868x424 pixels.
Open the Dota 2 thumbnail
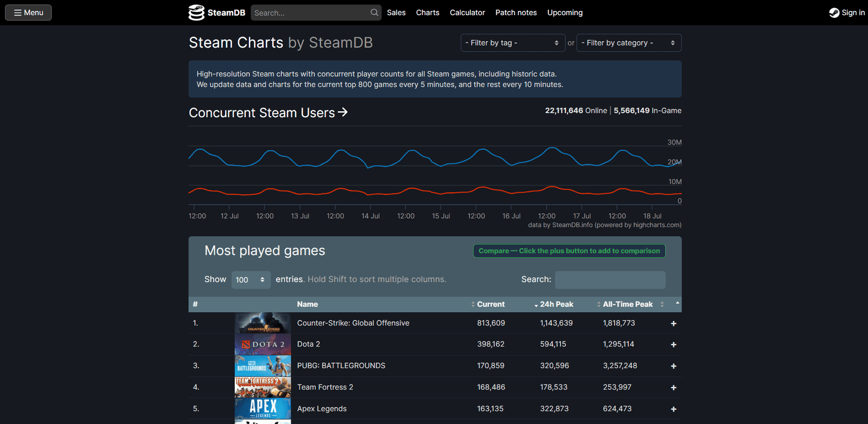263,344
